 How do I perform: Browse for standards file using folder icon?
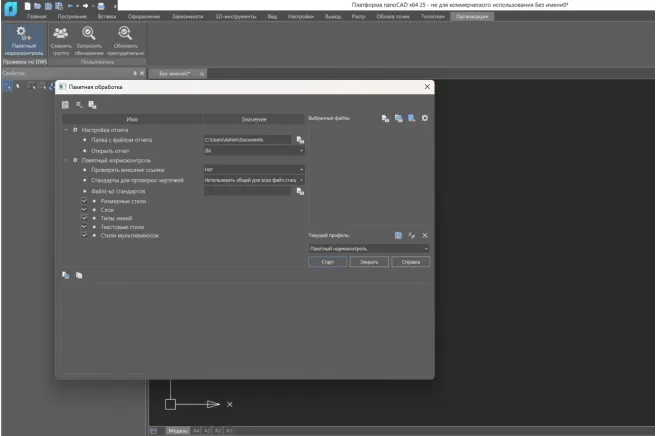click(x=299, y=191)
